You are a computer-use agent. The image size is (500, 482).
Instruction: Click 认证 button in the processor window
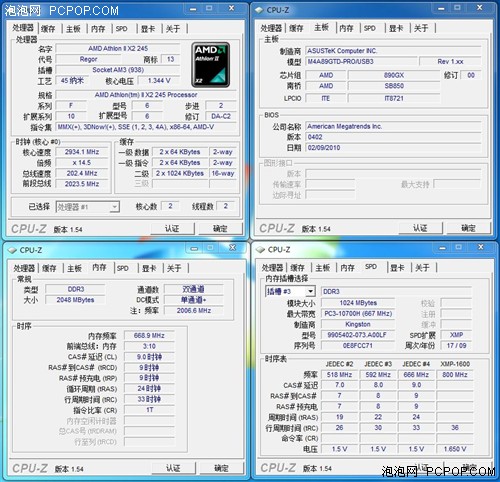[172, 229]
